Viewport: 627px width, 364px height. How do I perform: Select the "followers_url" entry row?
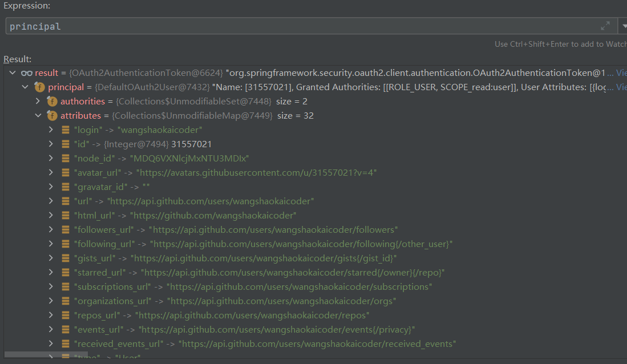[235, 230]
